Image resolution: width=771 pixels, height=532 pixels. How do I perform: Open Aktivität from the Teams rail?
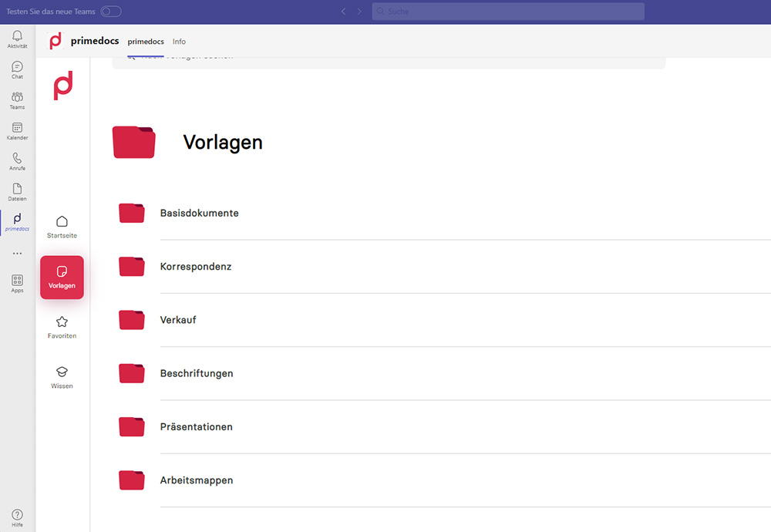coord(16,39)
